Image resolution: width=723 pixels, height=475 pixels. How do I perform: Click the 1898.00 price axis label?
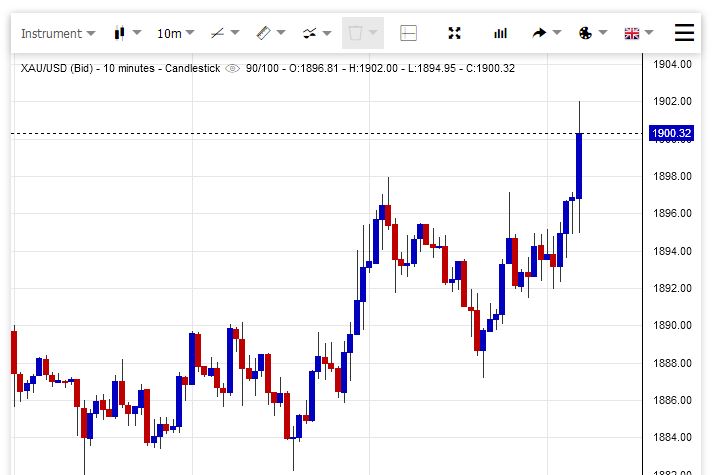pos(672,176)
